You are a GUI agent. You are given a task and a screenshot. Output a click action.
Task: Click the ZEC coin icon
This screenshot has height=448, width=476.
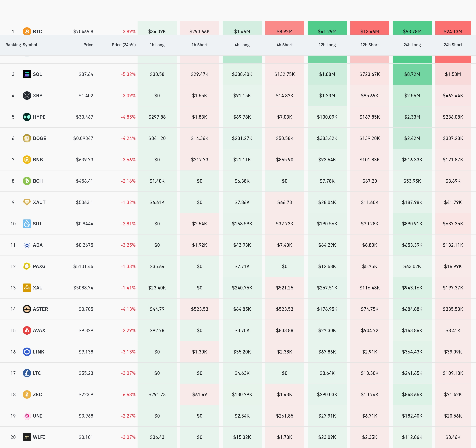click(27, 394)
